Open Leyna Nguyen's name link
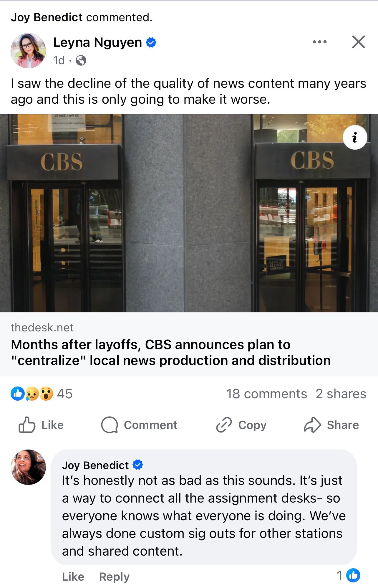 (97, 42)
